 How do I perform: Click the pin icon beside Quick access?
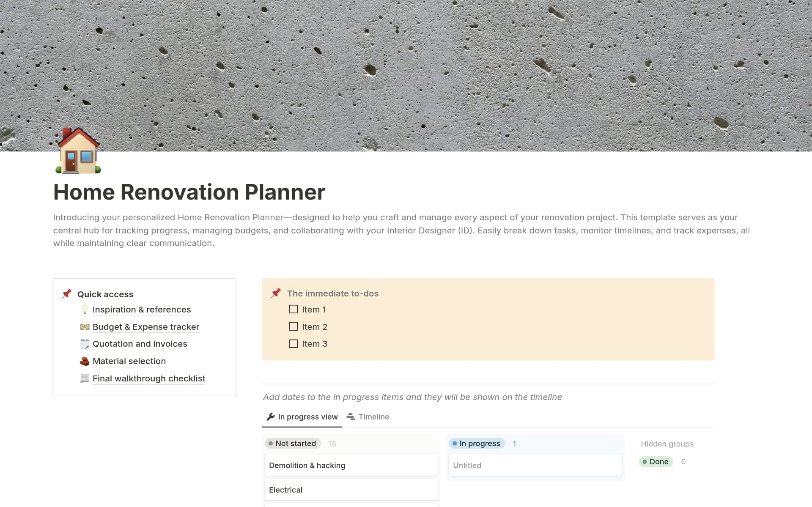[66, 293]
